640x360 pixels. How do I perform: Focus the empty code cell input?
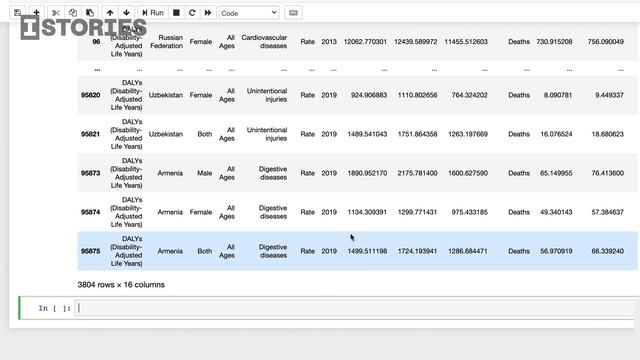click(x=354, y=308)
